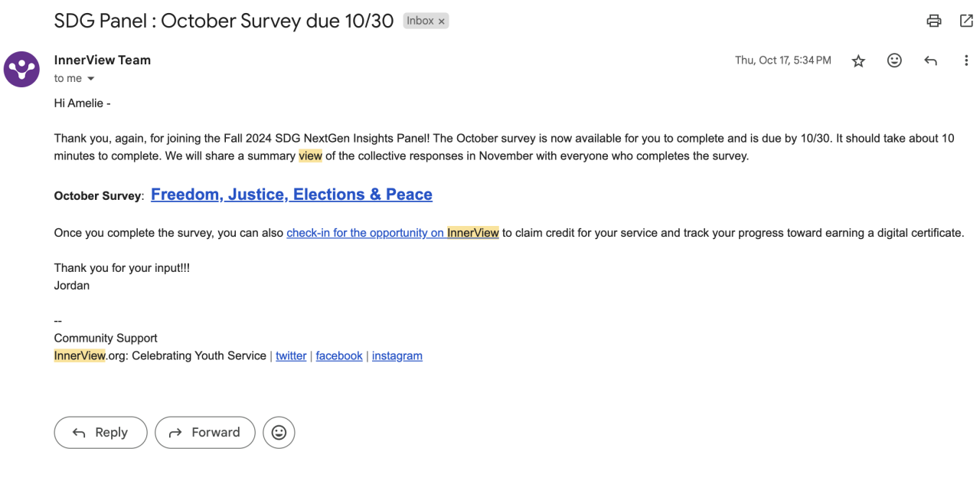
Task: Open the three-dot More options menu
Action: tap(966, 61)
